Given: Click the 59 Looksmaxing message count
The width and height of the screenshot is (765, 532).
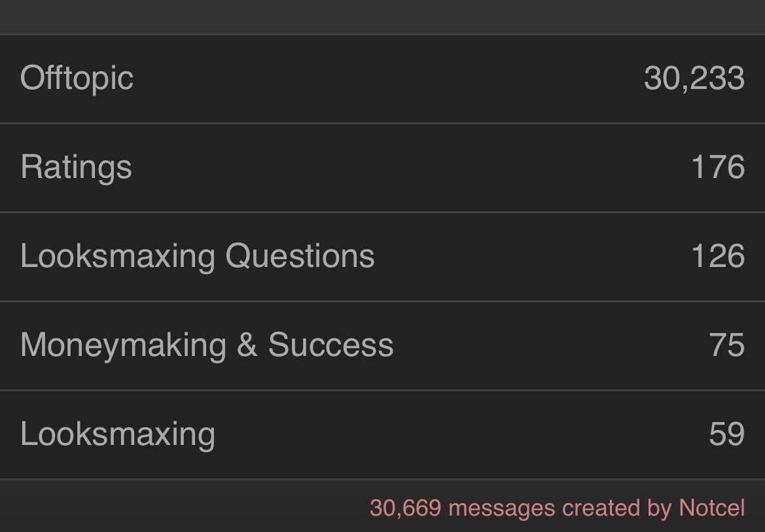Looking at the screenshot, I should 726,434.
